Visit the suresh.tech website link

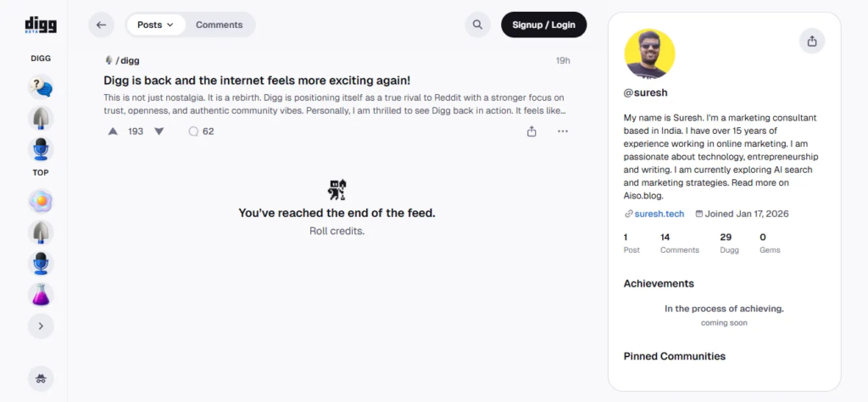659,214
